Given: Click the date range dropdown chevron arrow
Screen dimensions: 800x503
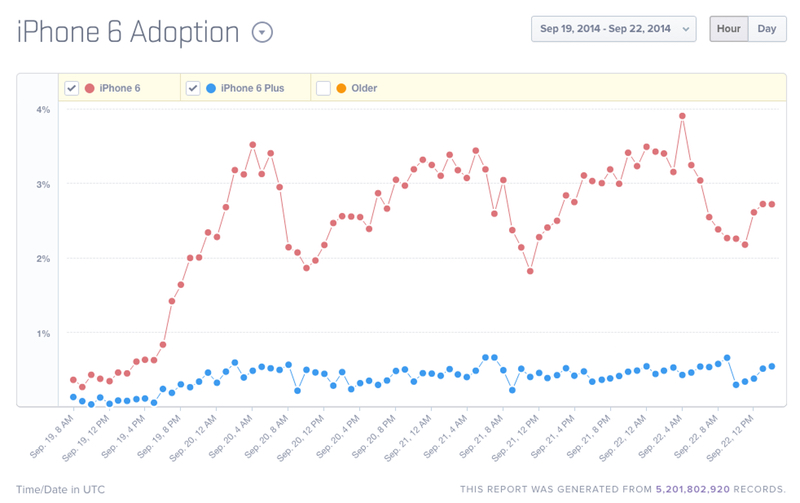Looking at the screenshot, I should [685, 29].
